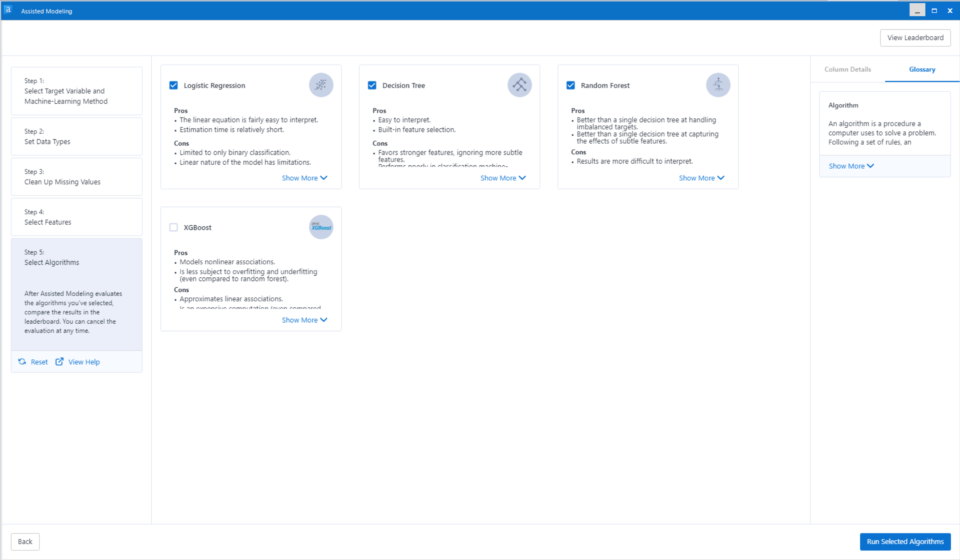960x560 pixels.
Task: Click the Logistic Regression algorithm icon
Action: 321,85
